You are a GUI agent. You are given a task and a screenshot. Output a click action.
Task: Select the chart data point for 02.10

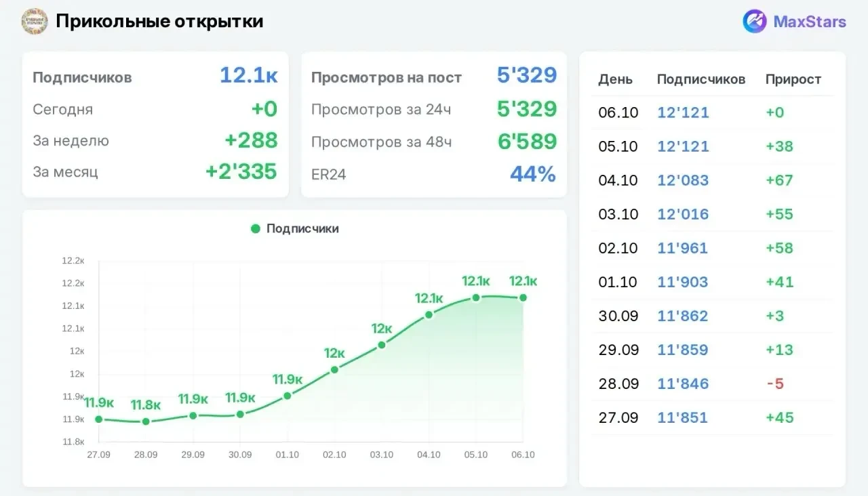click(x=334, y=370)
